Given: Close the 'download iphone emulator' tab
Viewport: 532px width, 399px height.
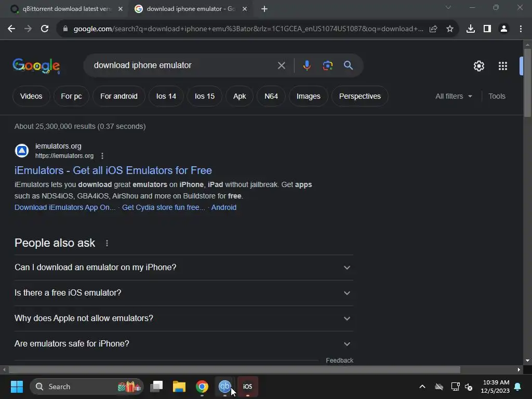Looking at the screenshot, I should pos(245,9).
